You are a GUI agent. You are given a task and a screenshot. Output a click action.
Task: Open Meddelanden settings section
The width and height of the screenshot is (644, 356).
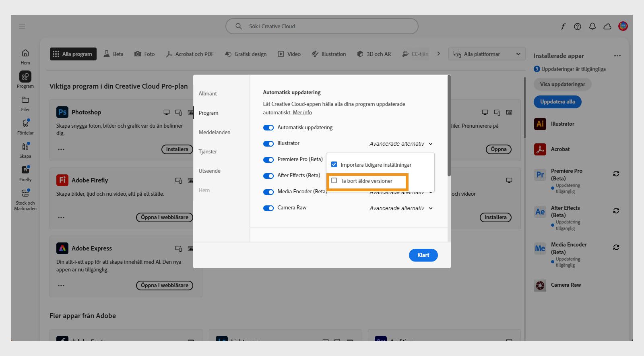[215, 132]
